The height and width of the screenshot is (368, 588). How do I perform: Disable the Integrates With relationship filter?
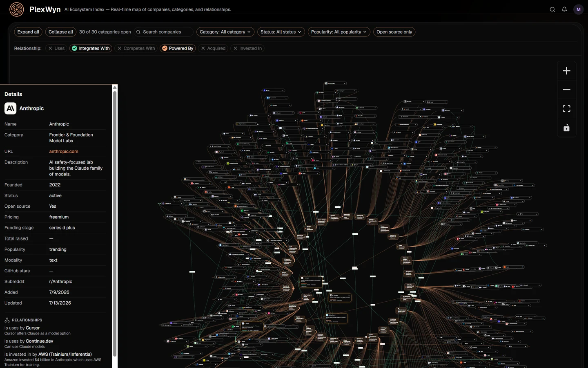pyautogui.click(x=91, y=48)
